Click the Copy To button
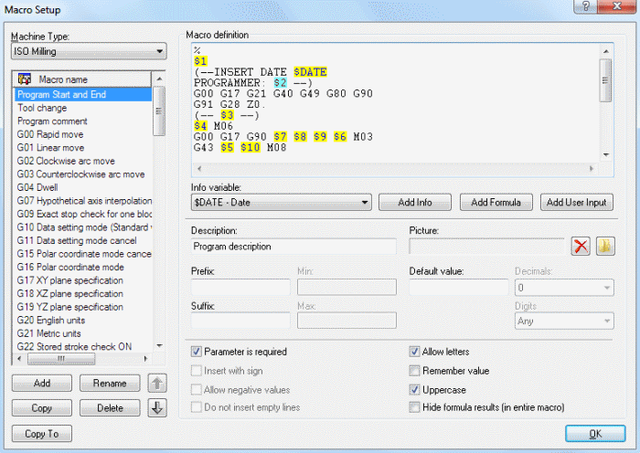640x453 pixels. pos(42,433)
